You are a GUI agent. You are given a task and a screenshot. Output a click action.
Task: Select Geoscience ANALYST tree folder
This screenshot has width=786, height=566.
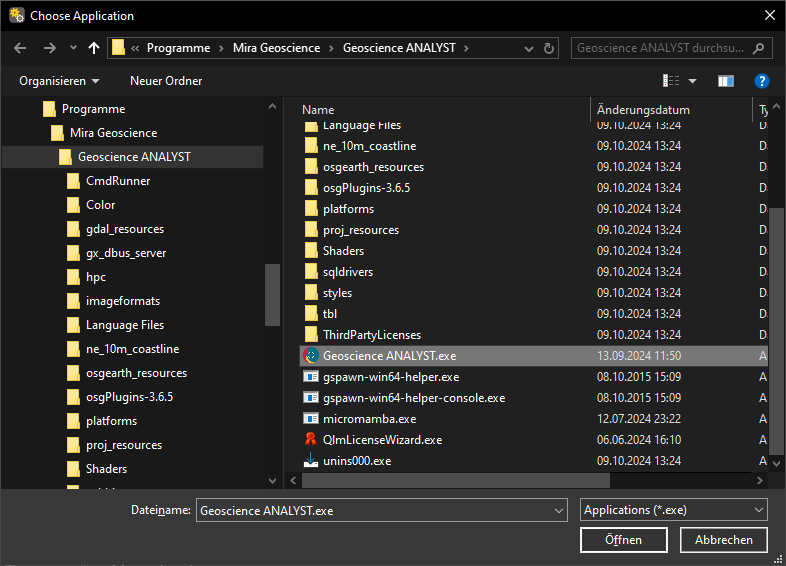(134, 157)
